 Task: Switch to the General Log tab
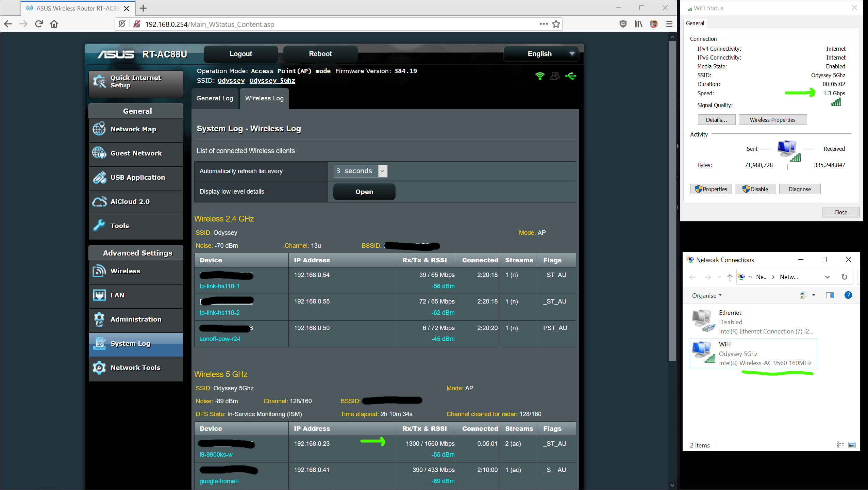215,98
